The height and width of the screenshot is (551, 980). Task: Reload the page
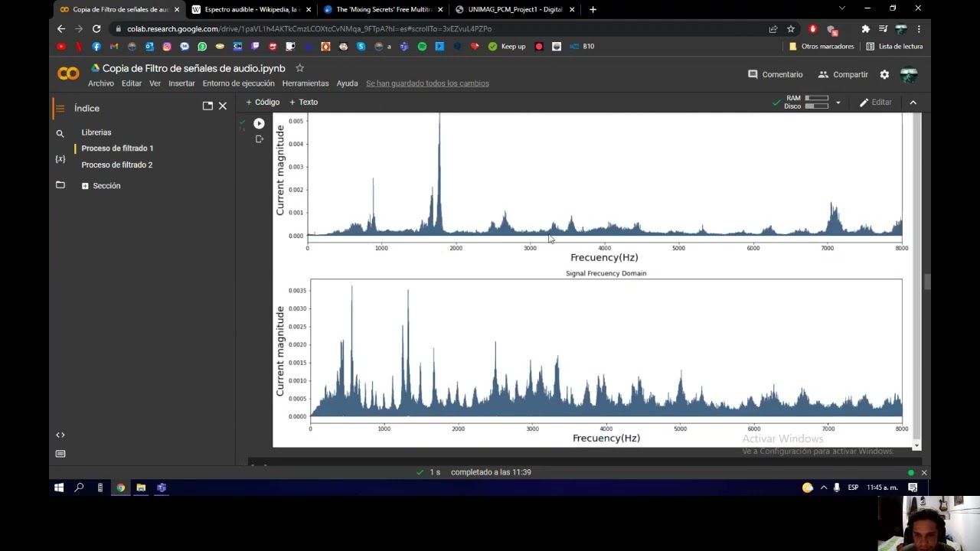click(x=96, y=29)
